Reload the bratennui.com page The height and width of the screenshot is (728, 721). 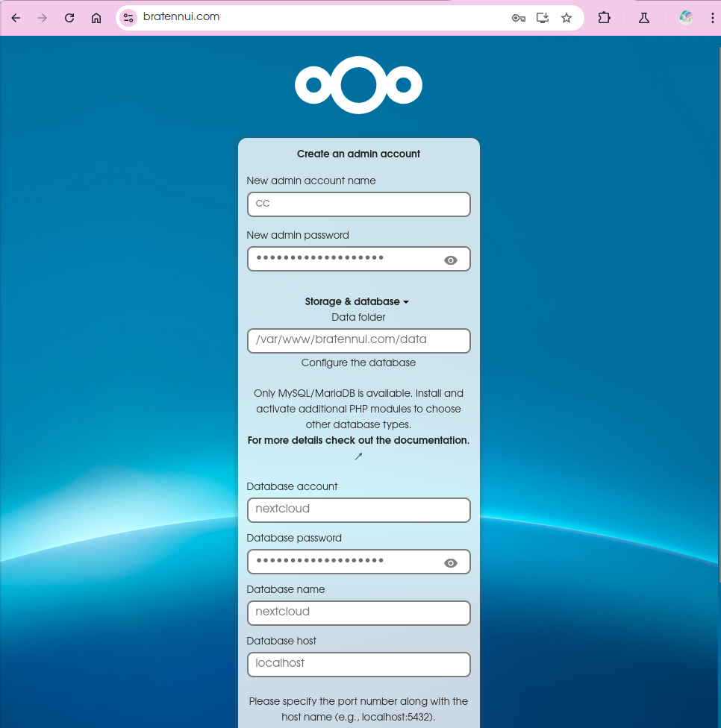tap(69, 18)
